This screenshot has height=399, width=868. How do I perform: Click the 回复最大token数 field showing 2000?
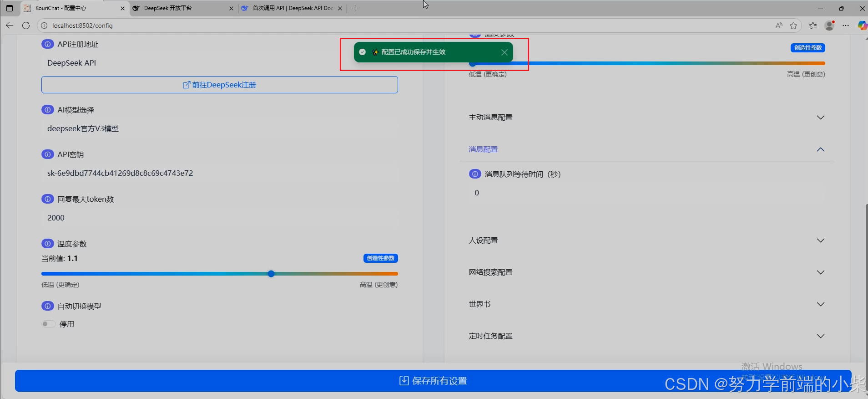tap(220, 218)
